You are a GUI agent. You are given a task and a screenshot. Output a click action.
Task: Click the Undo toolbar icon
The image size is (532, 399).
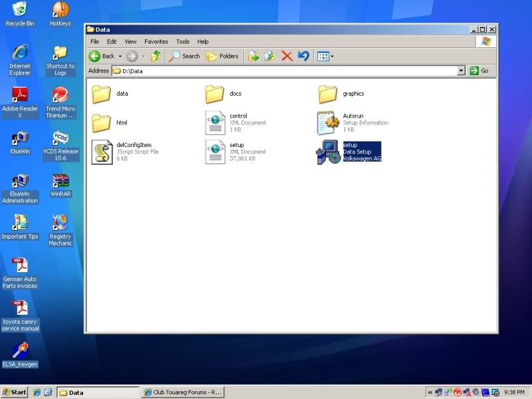304,56
